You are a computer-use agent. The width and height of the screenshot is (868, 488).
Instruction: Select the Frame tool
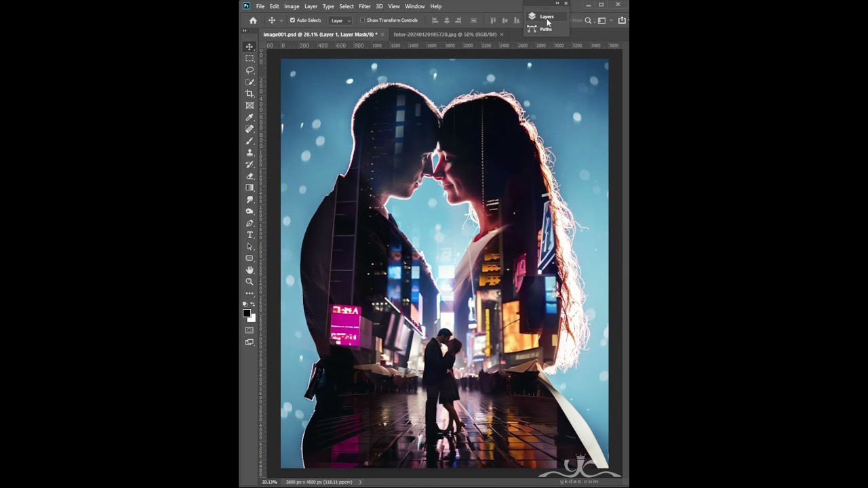pyautogui.click(x=250, y=105)
